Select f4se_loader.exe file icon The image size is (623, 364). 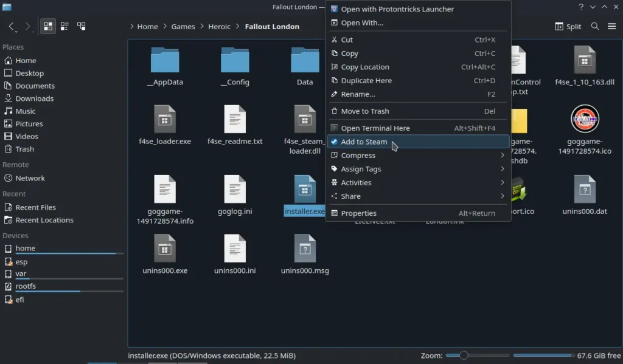165,119
